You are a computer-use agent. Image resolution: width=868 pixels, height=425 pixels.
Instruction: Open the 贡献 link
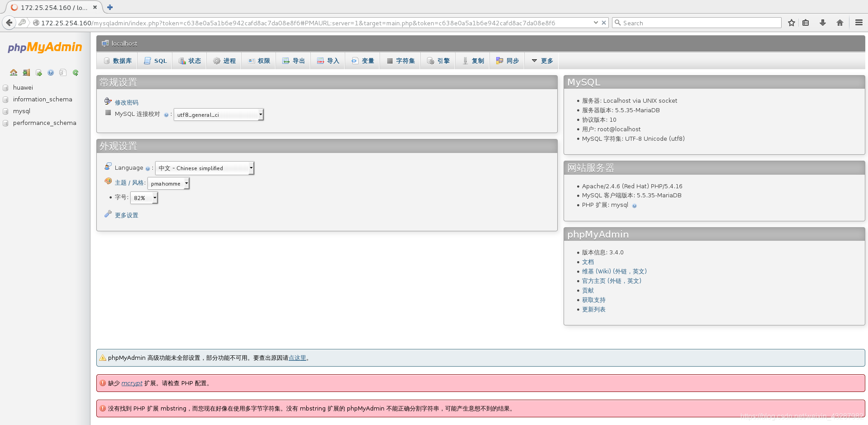click(x=588, y=291)
